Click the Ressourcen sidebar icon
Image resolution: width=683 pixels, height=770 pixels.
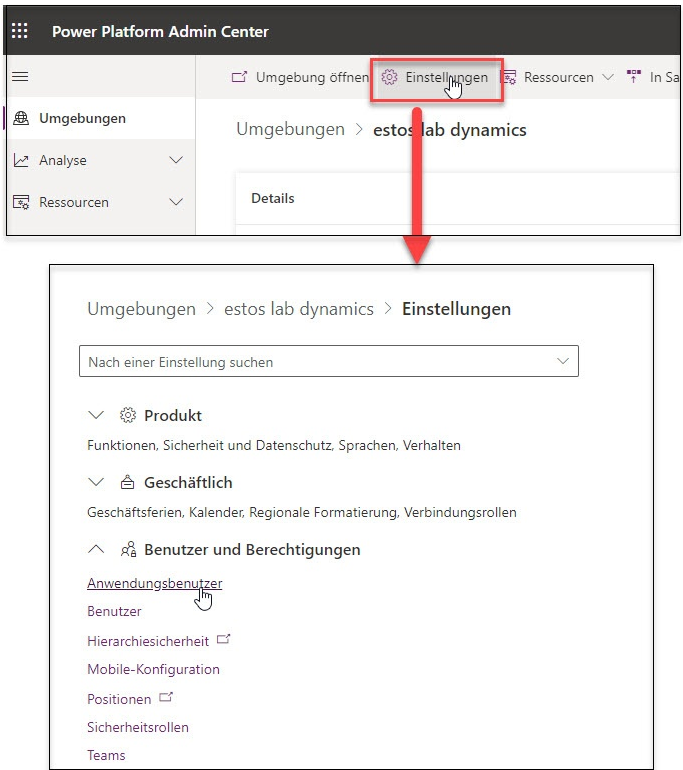click(21, 202)
